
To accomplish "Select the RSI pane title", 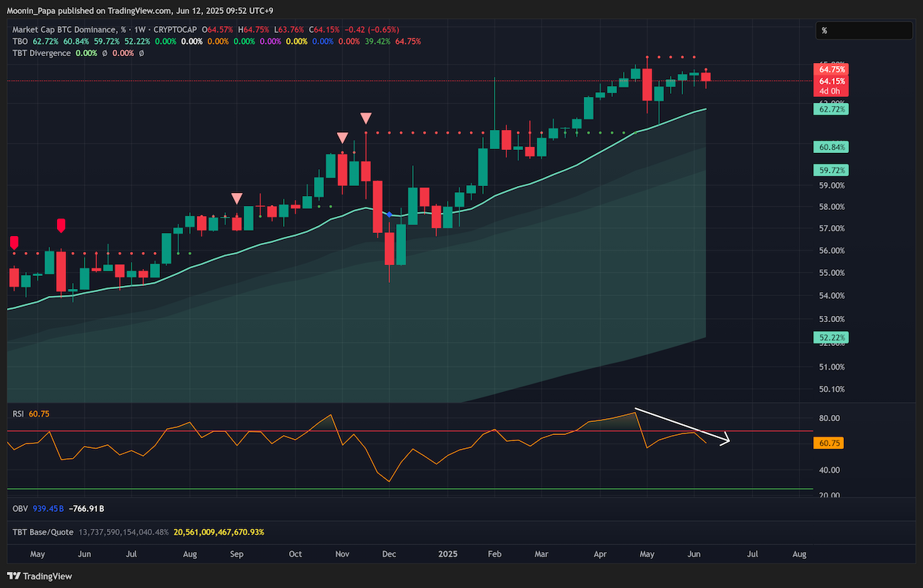I will pyautogui.click(x=18, y=414).
